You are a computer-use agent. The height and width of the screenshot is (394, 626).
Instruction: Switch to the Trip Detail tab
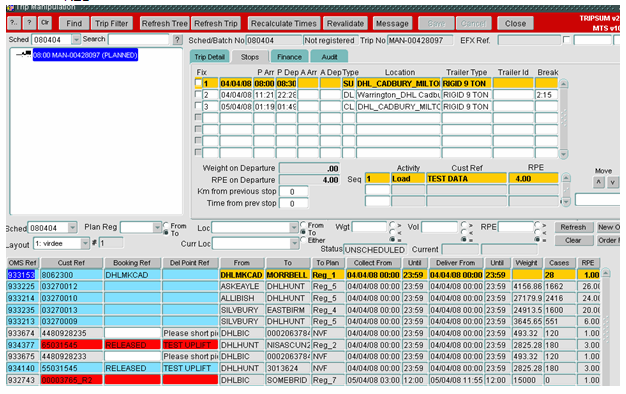tap(210, 57)
